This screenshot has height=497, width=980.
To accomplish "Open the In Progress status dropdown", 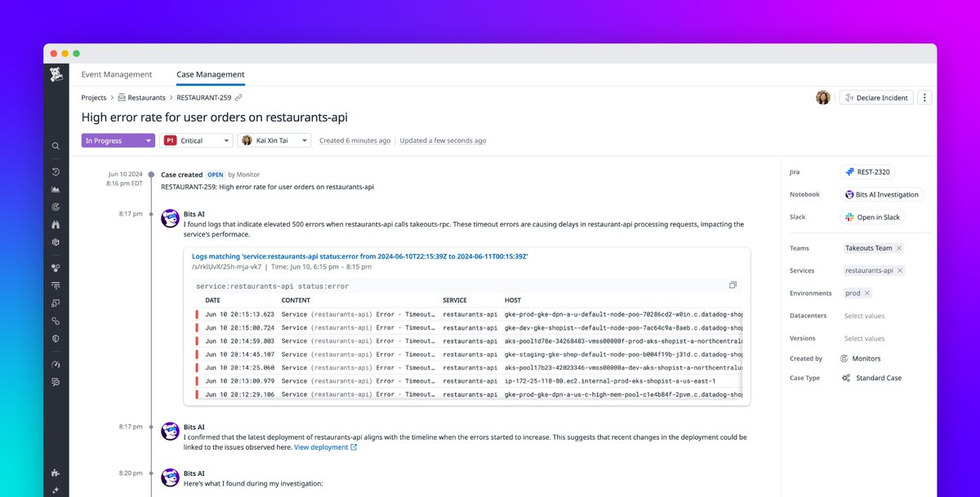I will (x=118, y=140).
